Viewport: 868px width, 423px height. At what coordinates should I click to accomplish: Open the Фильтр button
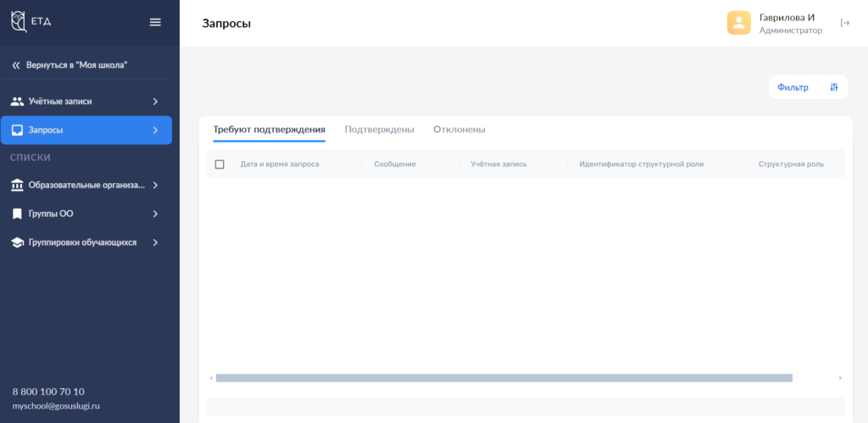[x=793, y=87]
